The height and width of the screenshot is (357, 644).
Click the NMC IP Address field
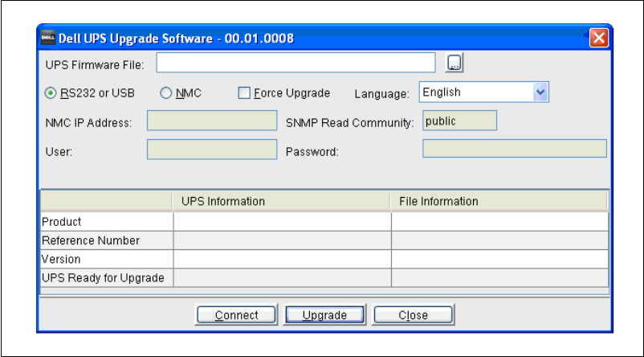coord(212,121)
